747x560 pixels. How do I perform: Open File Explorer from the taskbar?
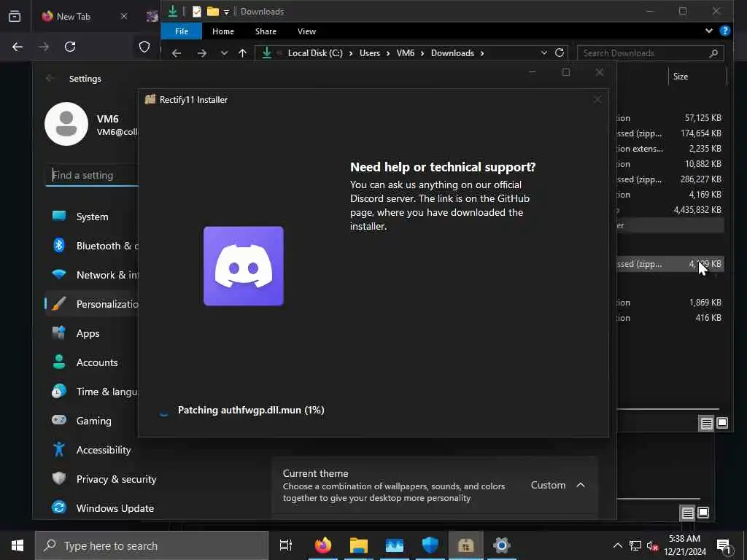(x=359, y=545)
